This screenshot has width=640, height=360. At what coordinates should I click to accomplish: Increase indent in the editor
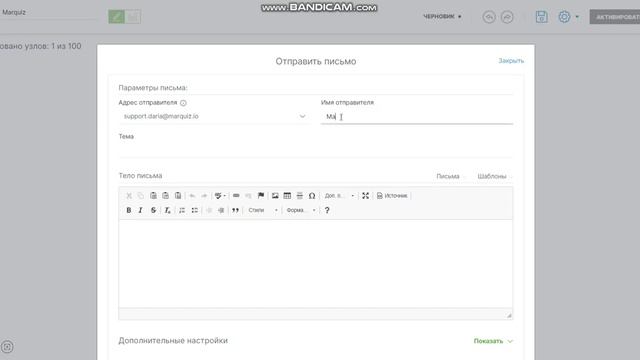pos(221,210)
